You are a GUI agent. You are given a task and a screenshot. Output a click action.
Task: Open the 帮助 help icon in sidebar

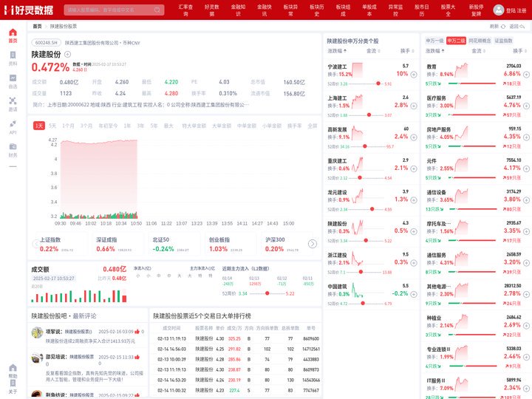pyautogui.click(x=13, y=368)
